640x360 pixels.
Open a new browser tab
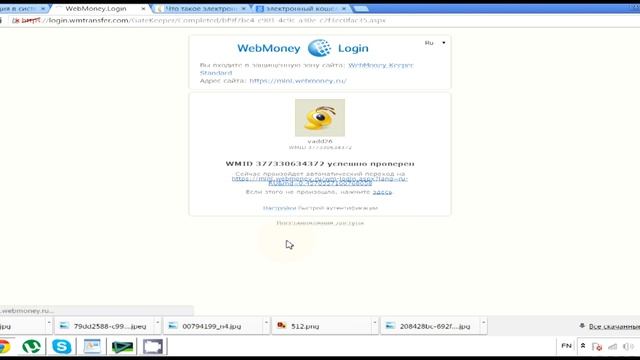click(x=360, y=9)
